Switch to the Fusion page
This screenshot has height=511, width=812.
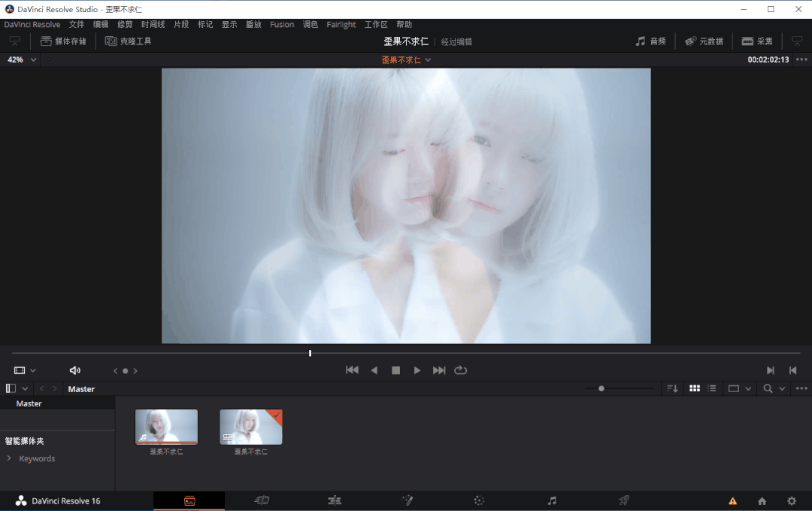click(x=407, y=500)
